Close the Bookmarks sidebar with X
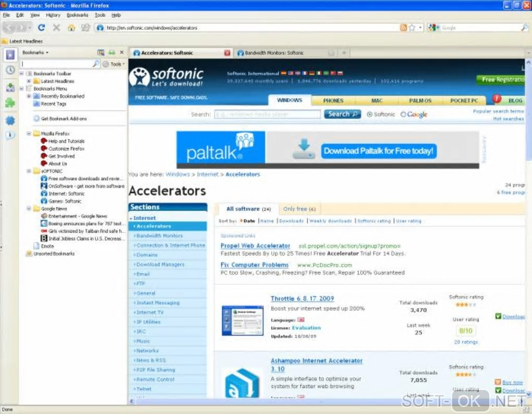 point(122,52)
